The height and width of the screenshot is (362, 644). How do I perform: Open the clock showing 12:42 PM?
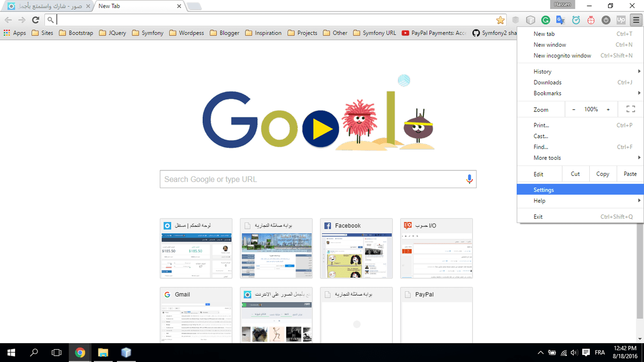pyautogui.click(x=625, y=352)
